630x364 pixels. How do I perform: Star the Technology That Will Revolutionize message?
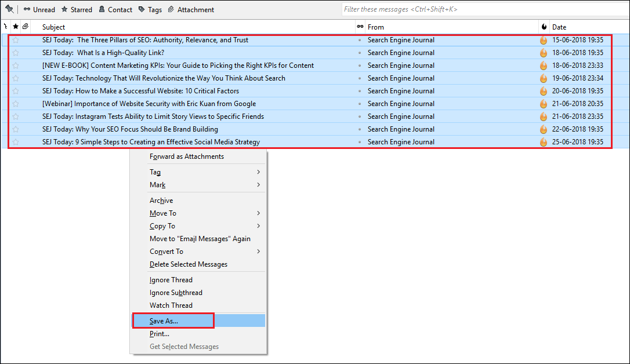pyautogui.click(x=16, y=78)
